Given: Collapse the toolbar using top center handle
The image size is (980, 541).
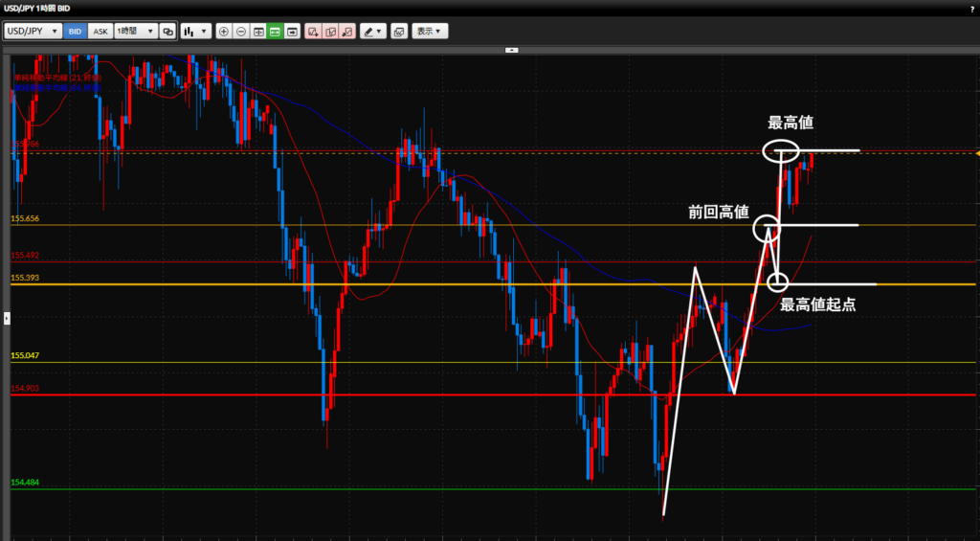Looking at the screenshot, I should [x=512, y=48].
